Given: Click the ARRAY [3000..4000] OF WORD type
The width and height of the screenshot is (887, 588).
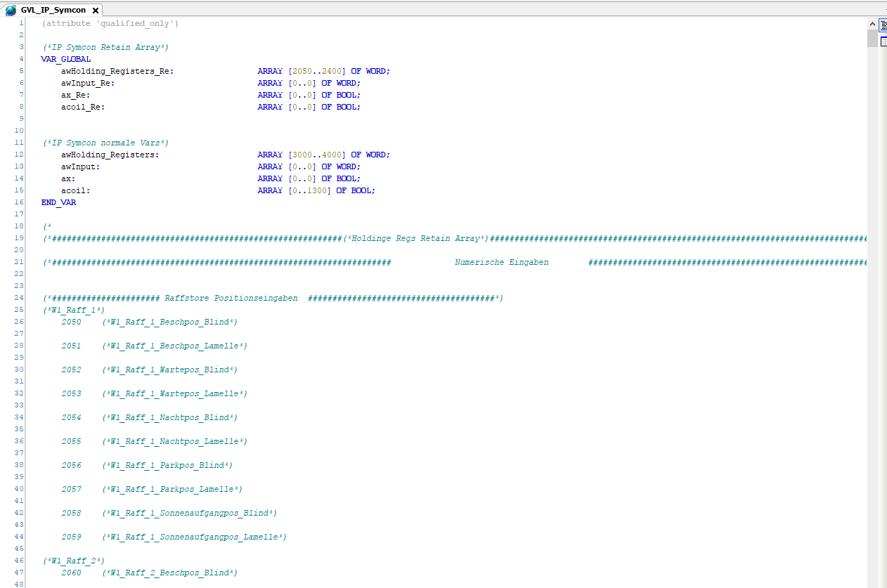Looking at the screenshot, I should coord(323,155).
